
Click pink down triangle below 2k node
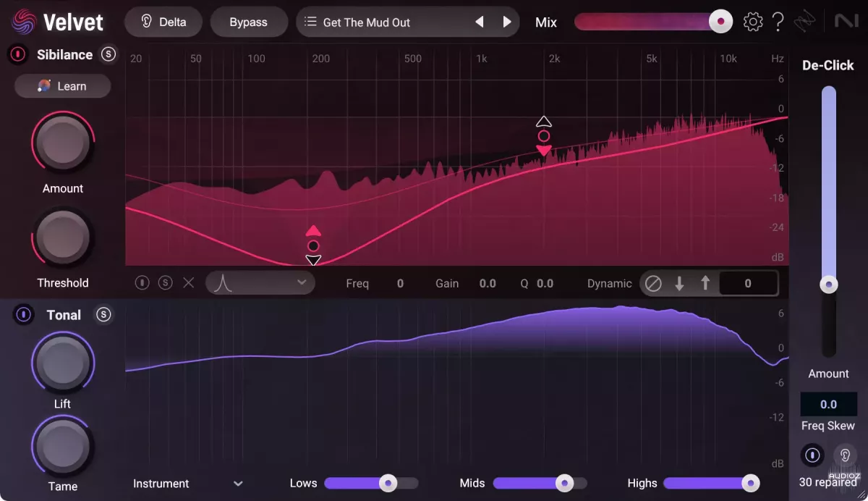544,151
